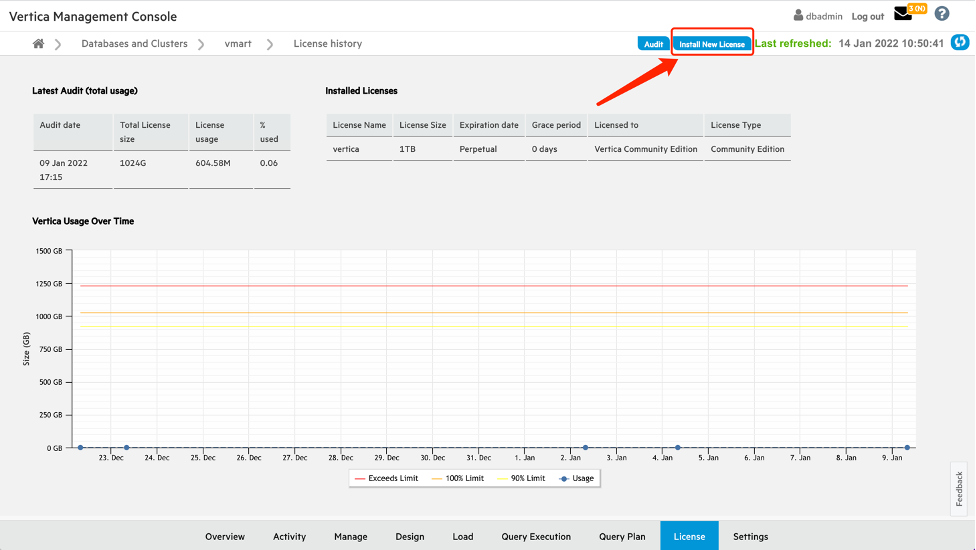Switch to the Query Execution tab

click(x=536, y=536)
